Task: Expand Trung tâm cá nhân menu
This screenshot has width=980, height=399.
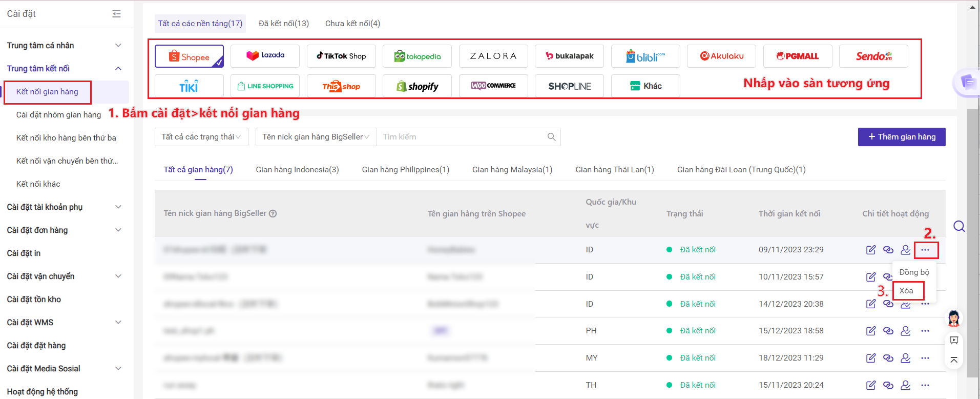Action: click(x=118, y=45)
